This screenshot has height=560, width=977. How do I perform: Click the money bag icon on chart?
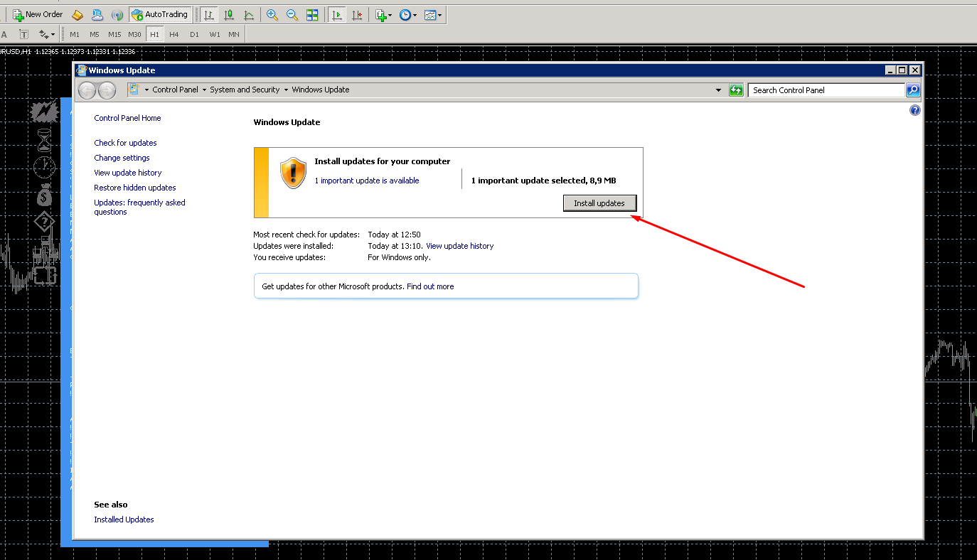pyautogui.click(x=44, y=194)
